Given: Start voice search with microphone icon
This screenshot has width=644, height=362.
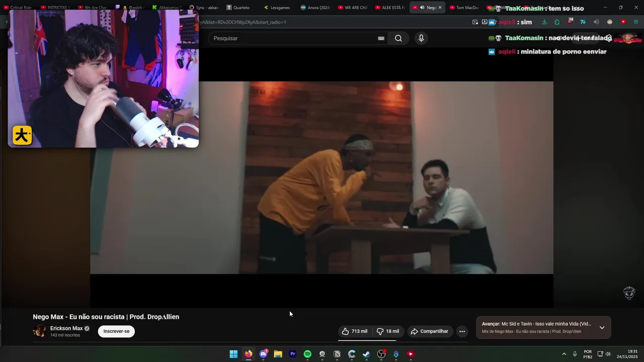Looking at the screenshot, I should (421, 38).
